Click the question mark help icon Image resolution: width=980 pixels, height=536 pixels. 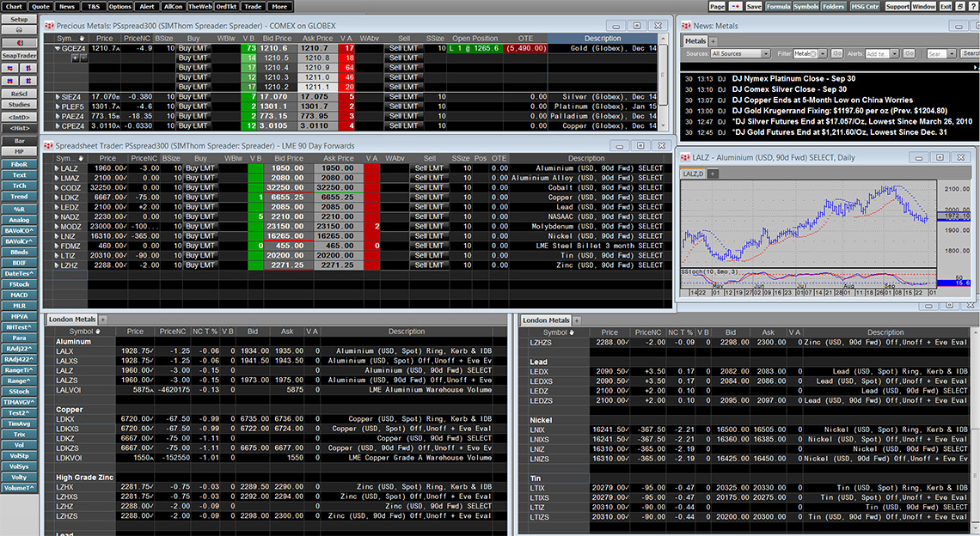click(971, 6)
